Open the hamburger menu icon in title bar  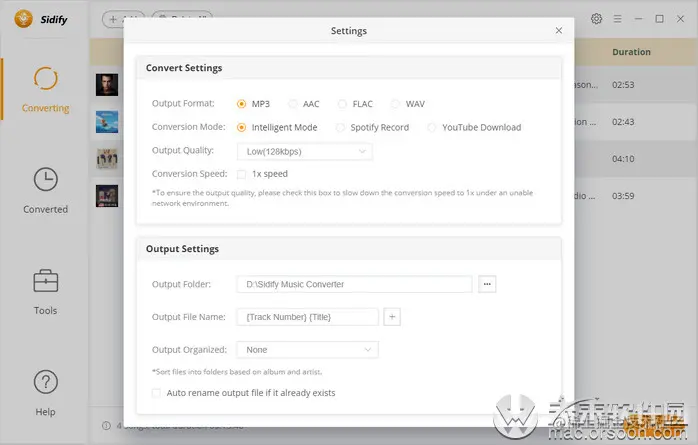(x=617, y=19)
